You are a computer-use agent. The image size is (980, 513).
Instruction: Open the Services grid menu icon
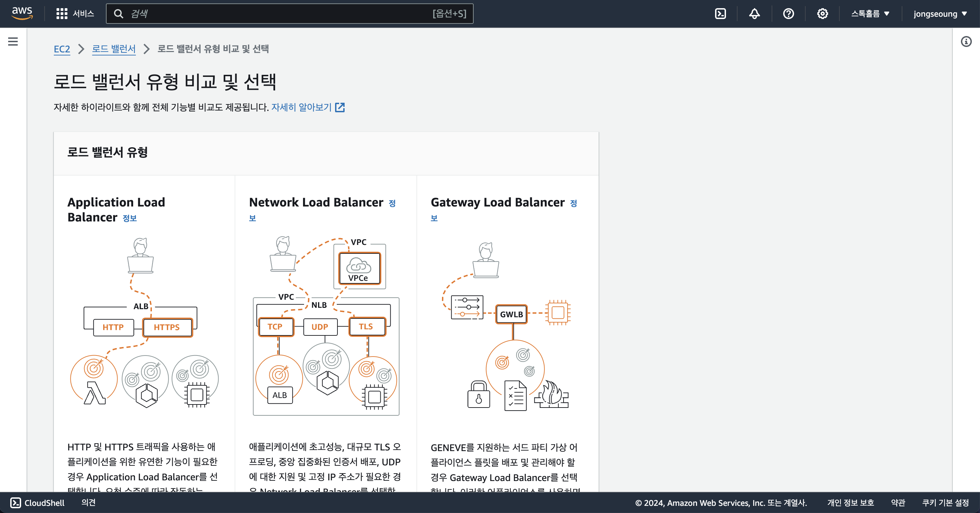62,14
